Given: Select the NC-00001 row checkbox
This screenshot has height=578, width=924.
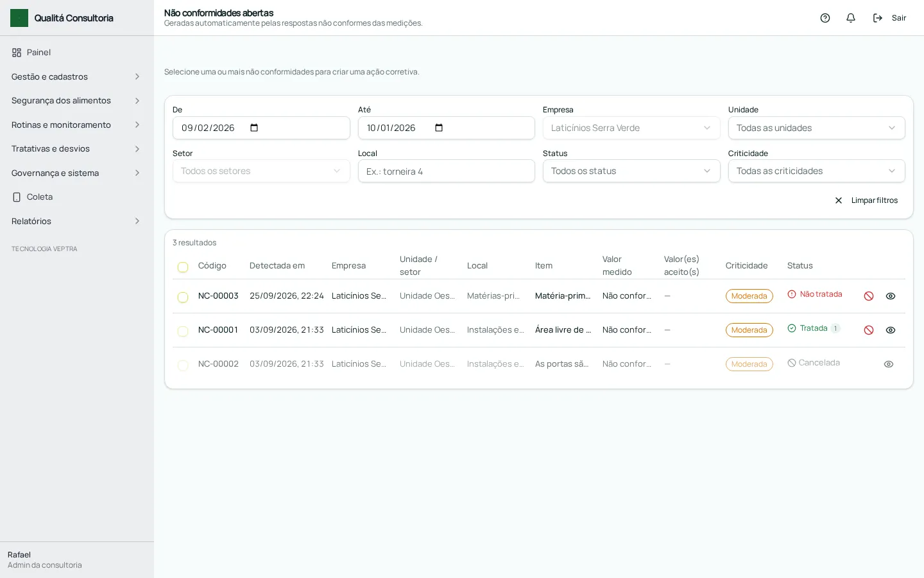Looking at the screenshot, I should tap(183, 331).
